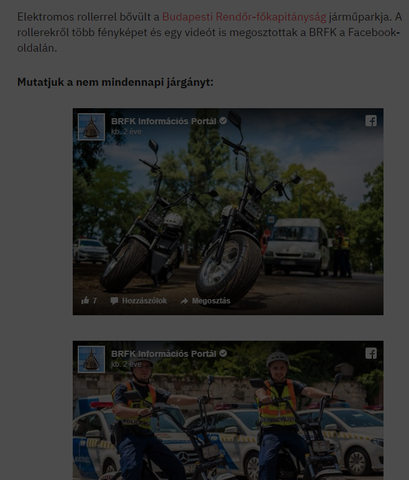
Task: Open BRFK Információs Portál page from first post
Action: coord(164,121)
